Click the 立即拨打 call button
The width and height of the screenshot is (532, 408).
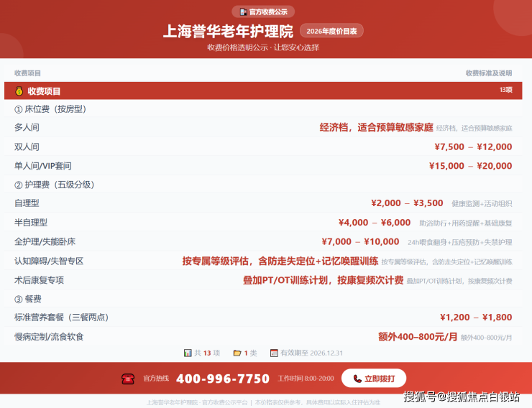[x=374, y=378]
